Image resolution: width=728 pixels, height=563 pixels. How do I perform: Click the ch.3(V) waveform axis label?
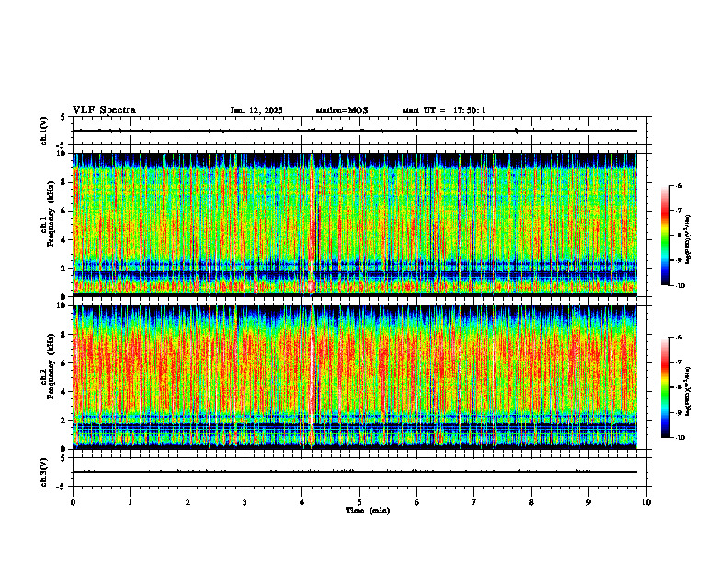44,472
